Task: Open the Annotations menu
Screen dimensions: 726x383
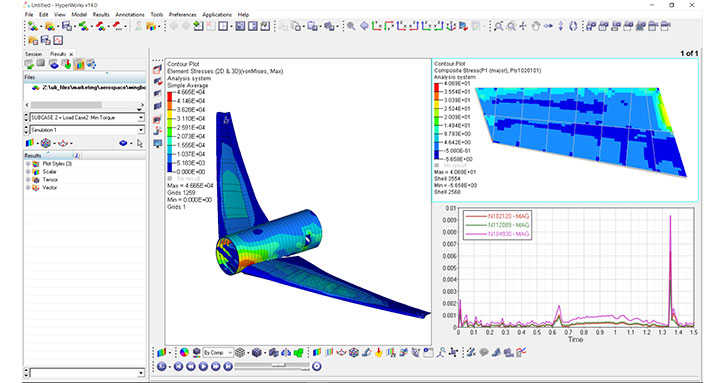Action: click(130, 14)
